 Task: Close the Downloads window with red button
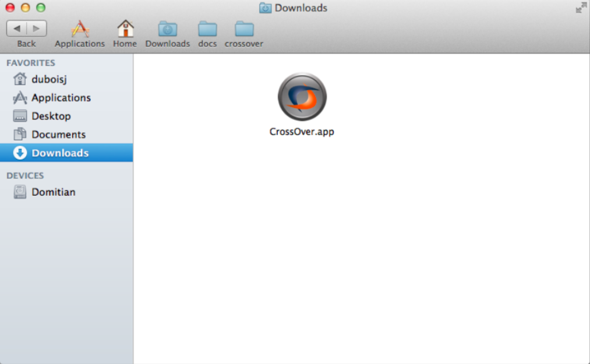pyautogui.click(x=10, y=8)
